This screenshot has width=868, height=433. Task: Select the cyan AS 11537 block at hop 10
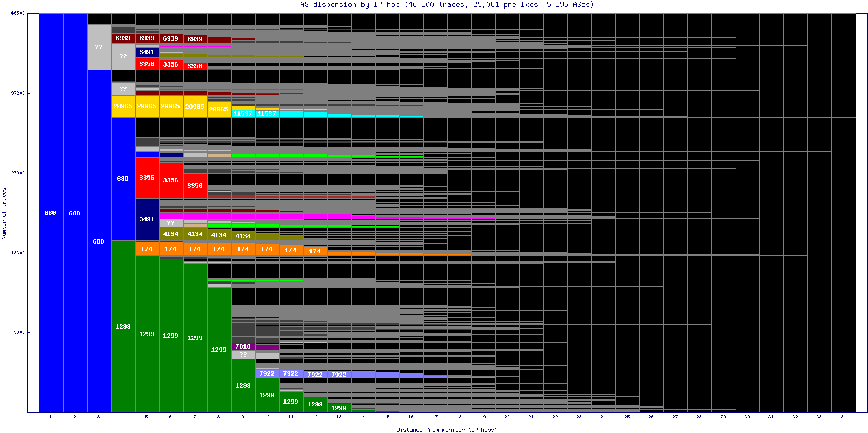[x=267, y=114]
